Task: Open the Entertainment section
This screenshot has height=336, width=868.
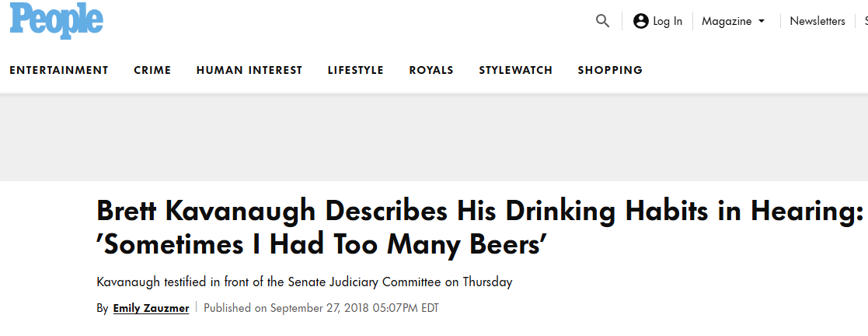Action: point(59,70)
